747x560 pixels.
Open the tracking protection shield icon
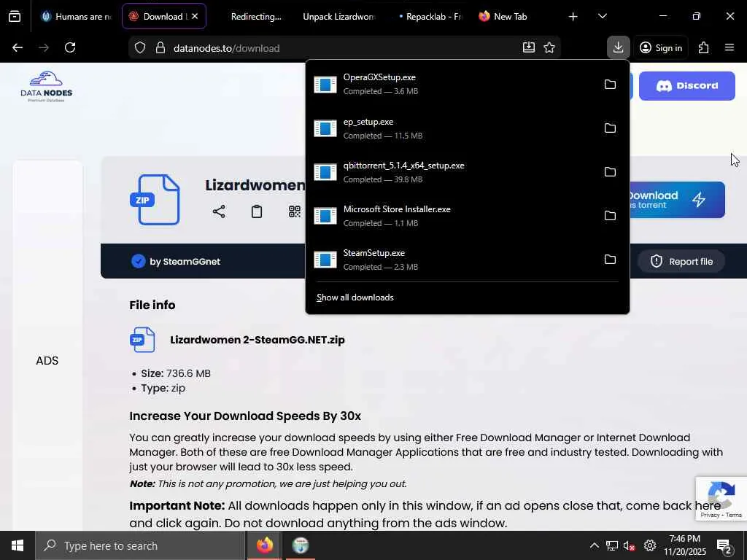(x=139, y=47)
